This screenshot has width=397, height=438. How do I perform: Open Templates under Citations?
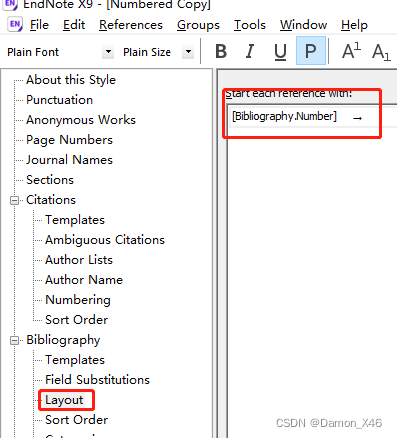[75, 220]
